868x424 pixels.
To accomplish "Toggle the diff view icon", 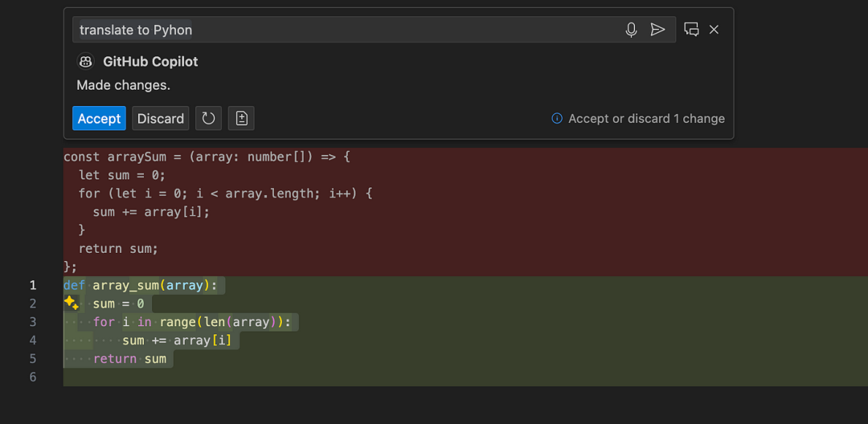I will click(x=241, y=118).
